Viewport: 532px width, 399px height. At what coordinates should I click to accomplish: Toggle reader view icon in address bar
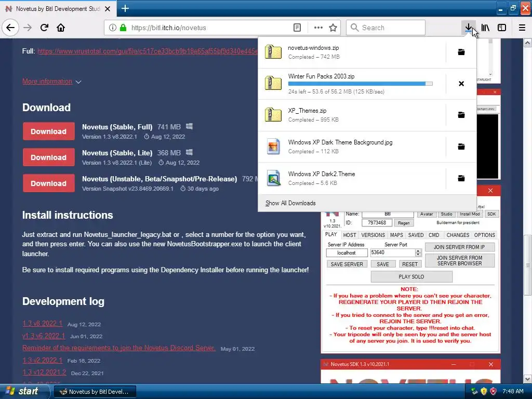point(297,28)
